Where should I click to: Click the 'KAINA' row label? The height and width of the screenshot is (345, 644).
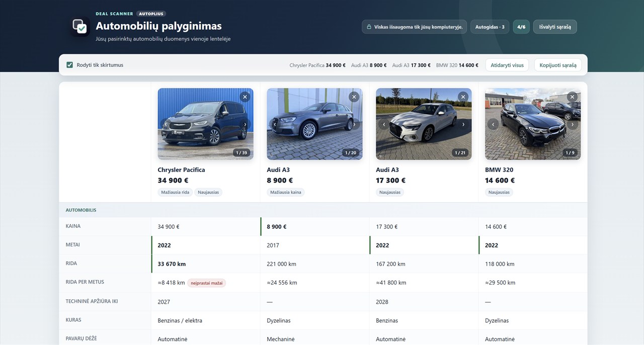point(73,226)
